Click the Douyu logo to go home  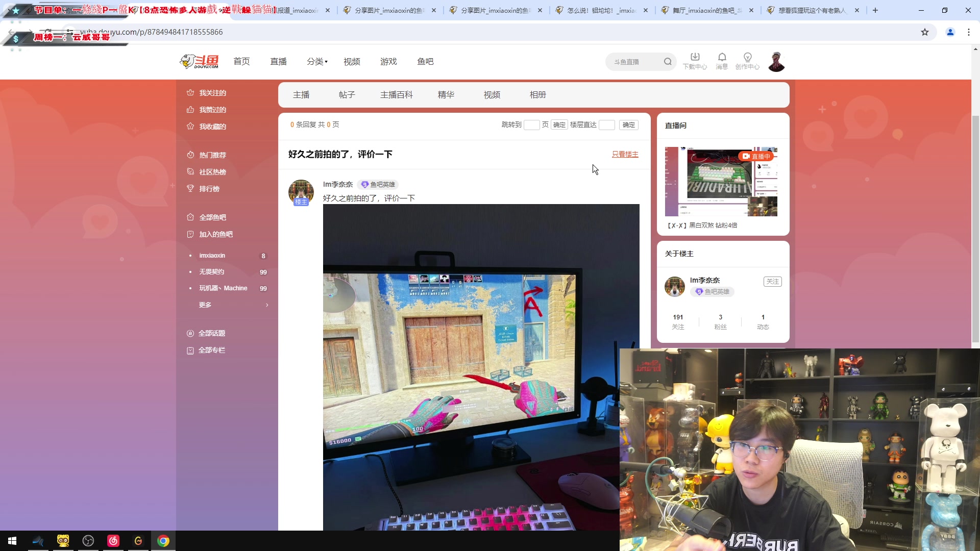click(199, 61)
